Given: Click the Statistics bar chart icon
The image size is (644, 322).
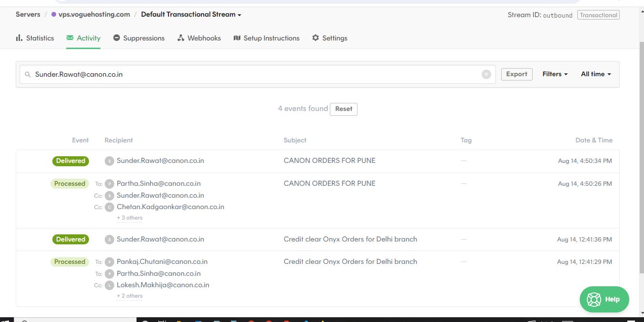Looking at the screenshot, I should 19,38.
